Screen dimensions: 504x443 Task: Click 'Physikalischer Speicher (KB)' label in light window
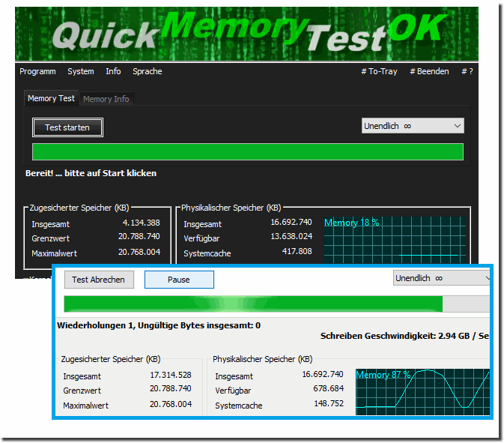[x=263, y=359]
